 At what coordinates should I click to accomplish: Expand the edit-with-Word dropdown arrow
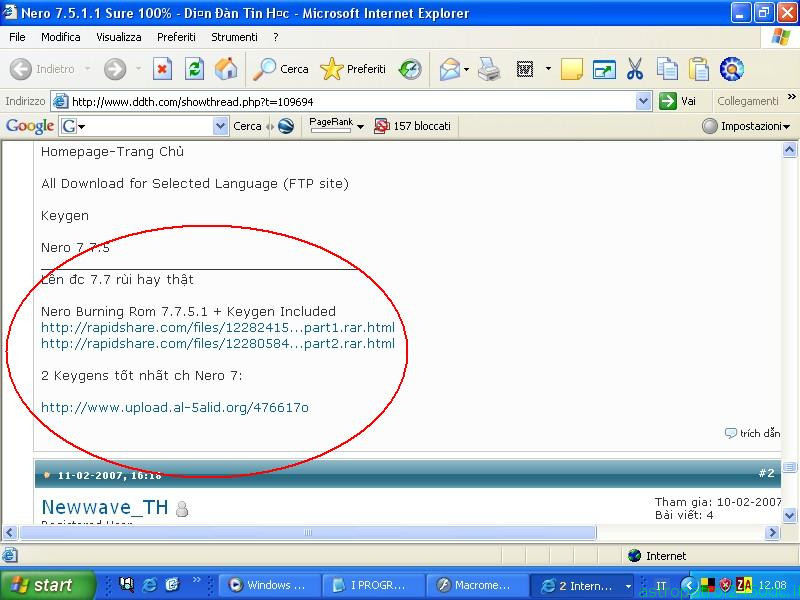pos(548,69)
